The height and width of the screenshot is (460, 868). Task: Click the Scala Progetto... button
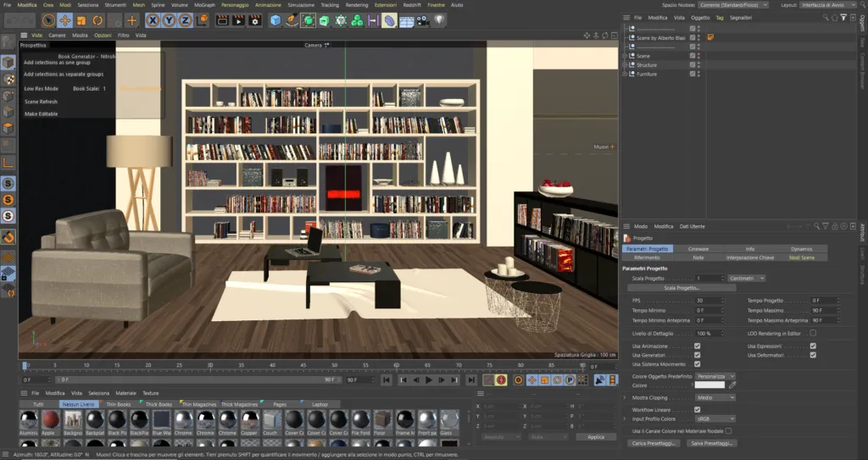tap(682, 288)
